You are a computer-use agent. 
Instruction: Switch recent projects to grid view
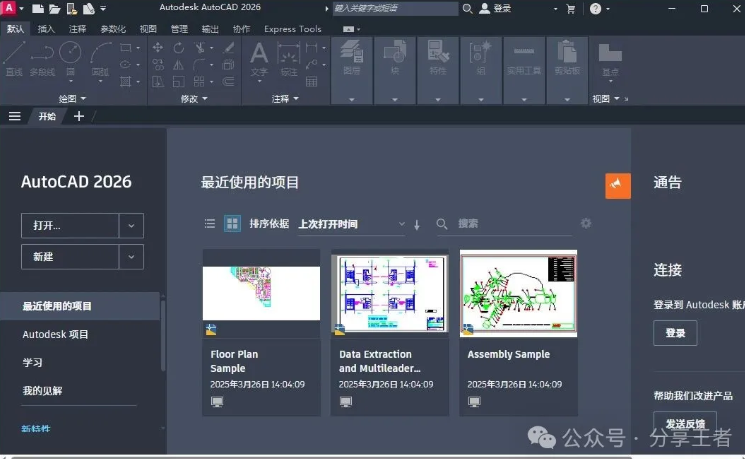click(x=232, y=223)
